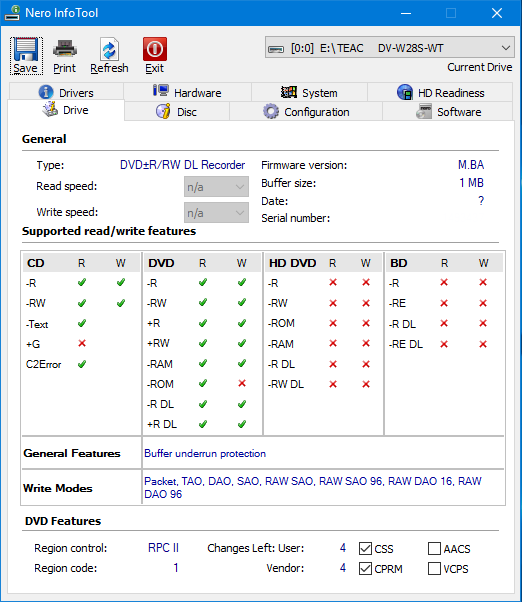522x602 pixels.
Task: Click the HD DVD -RAM read red cross
Action: pos(333,343)
